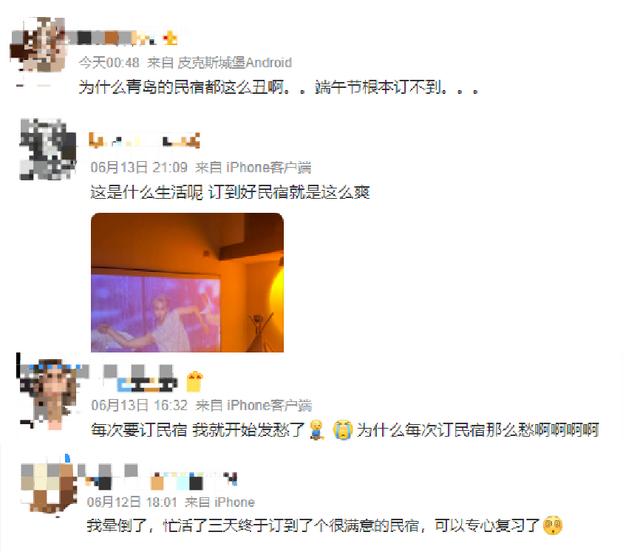Click the dizzy face emoji in last post

[553, 525]
